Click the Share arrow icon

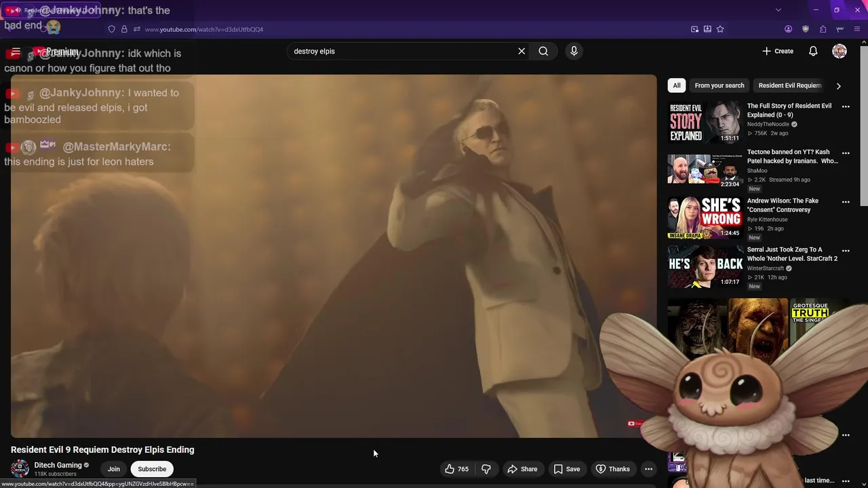point(513,469)
